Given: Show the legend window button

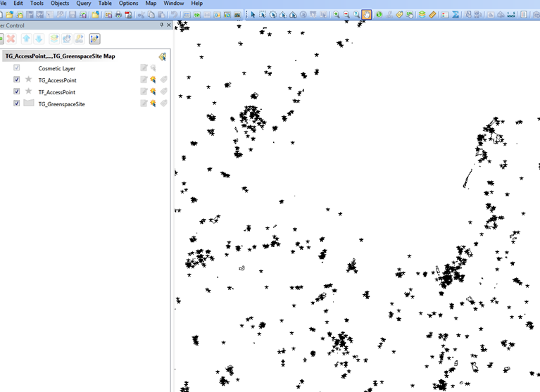Looking at the screenshot, I should (445, 15).
